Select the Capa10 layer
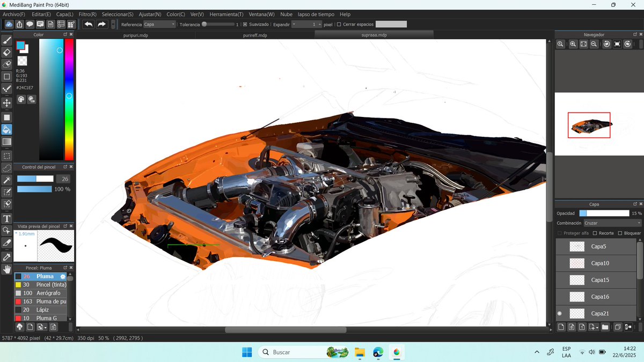Image resolution: width=644 pixels, height=362 pixels. [596, 263]
